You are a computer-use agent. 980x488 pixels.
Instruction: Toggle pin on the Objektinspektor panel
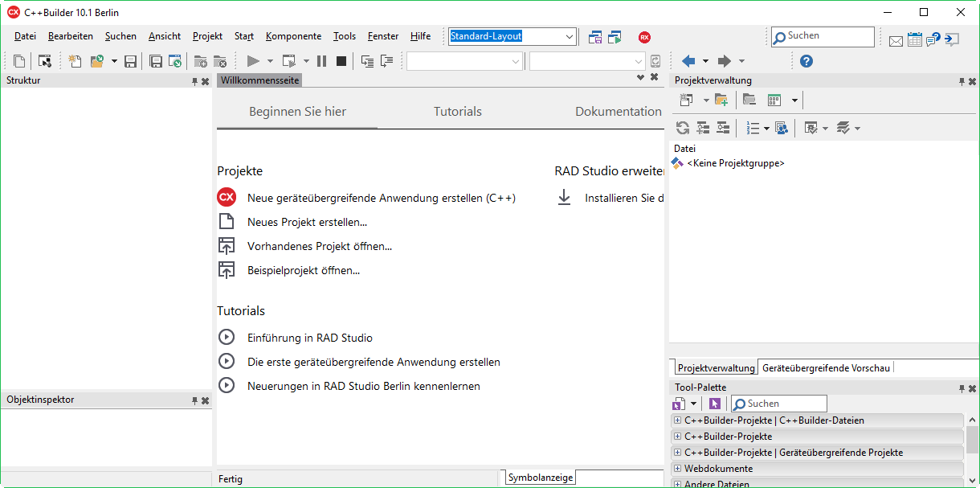(194, 400)
